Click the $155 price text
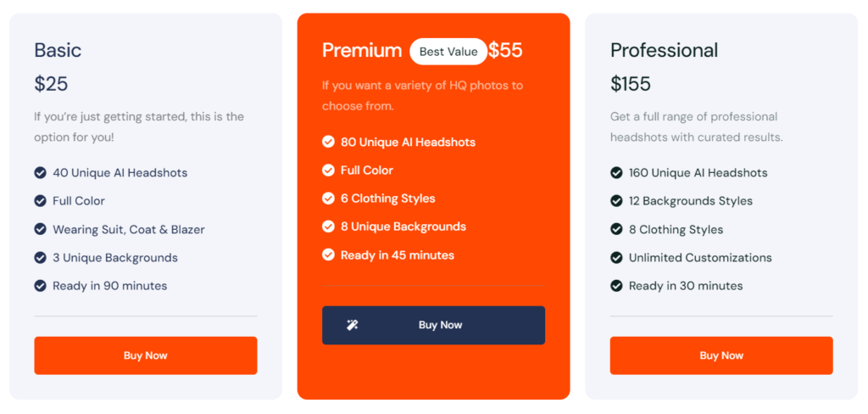The image size is (868, 414). pyautogui.click(x=631, y=84)
